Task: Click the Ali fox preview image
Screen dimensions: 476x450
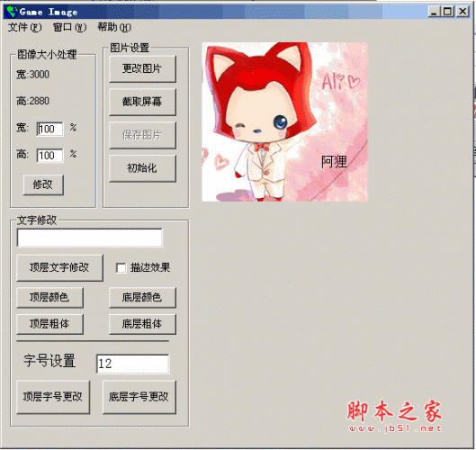Action: point(284,121)
